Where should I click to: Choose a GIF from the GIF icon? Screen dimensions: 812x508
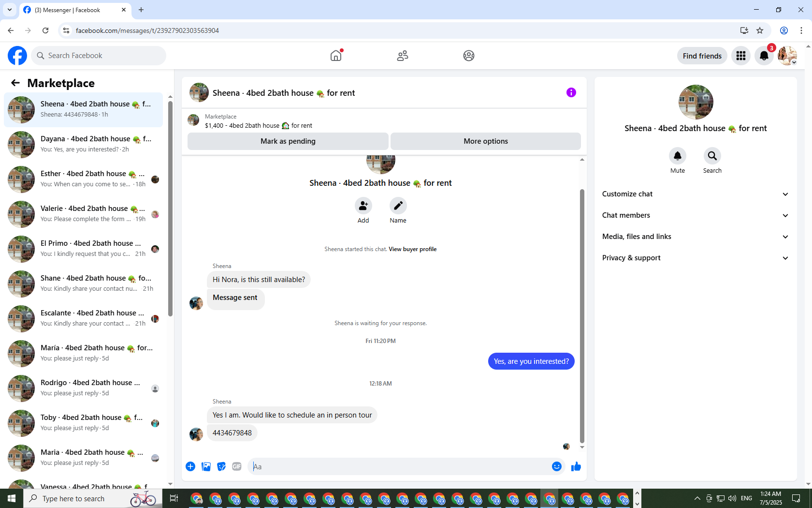[237, 466]
